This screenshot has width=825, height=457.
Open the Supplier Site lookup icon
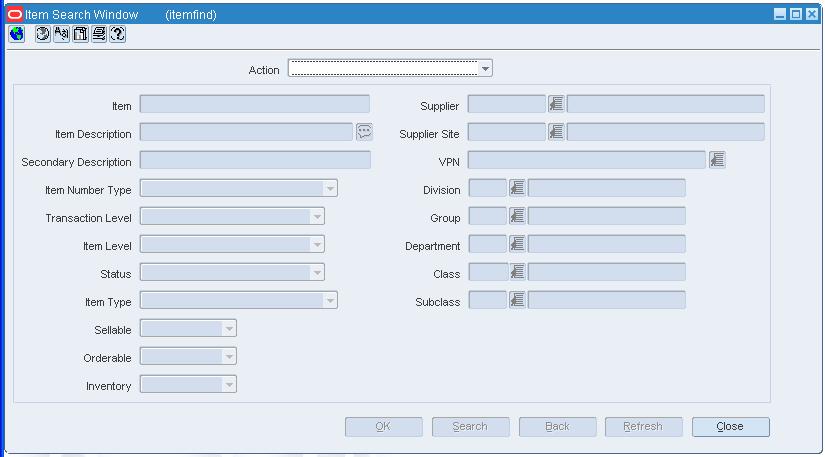click(x=556, y=131)
